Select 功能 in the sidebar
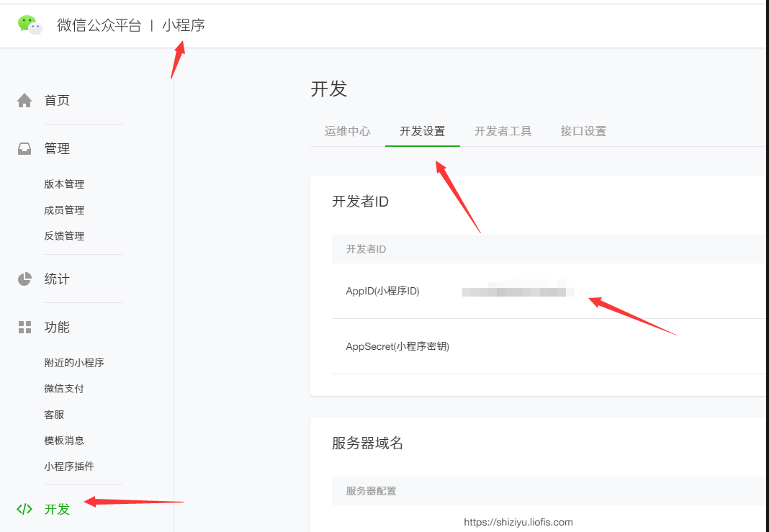The height and width of the screenshot is (532, 769). 57,327
